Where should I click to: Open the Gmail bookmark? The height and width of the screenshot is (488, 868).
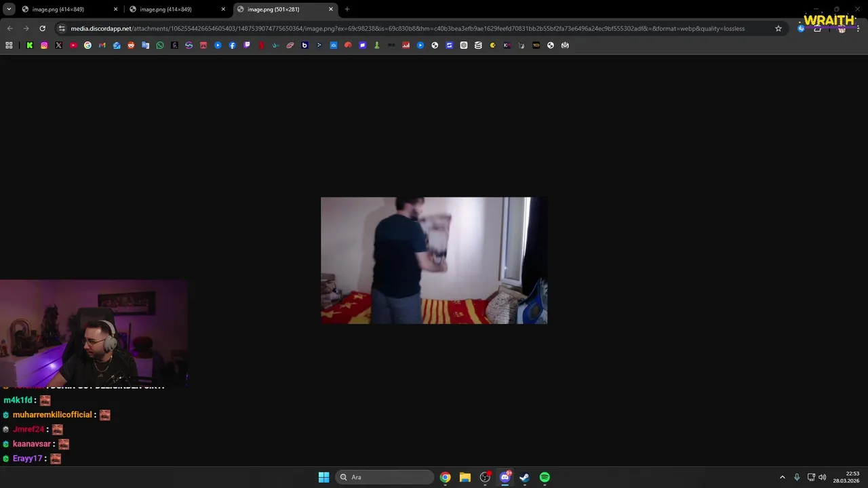point(102,45)
